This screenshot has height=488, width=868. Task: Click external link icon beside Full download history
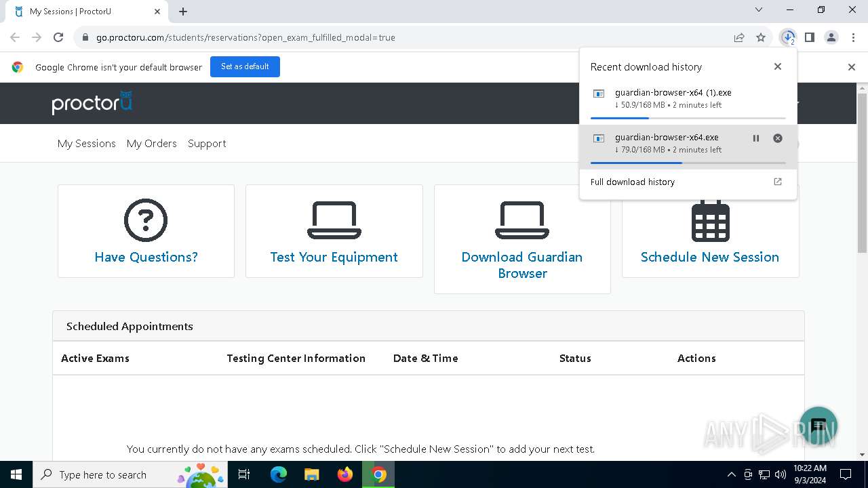click(x=778, y=182)
